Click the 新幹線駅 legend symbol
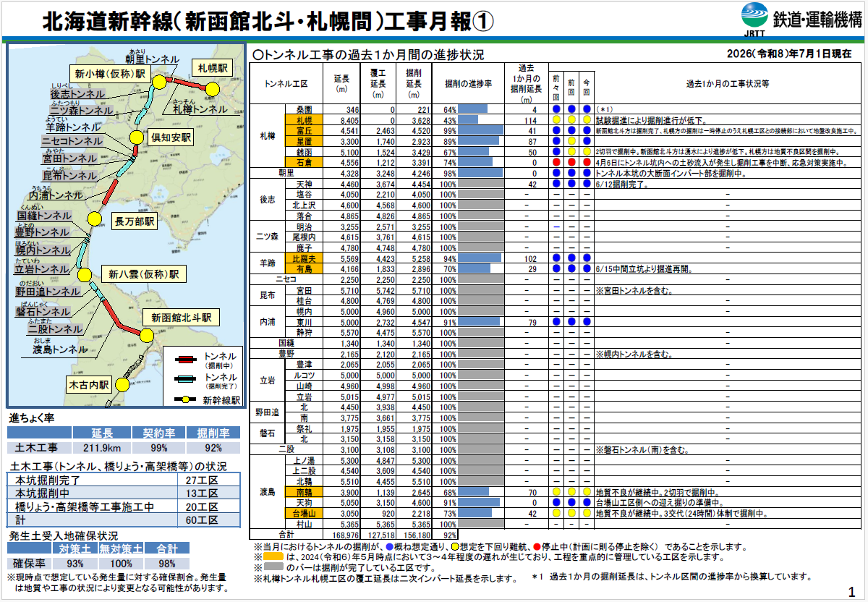This screenshot has width=868, height=602. point(185,399)
